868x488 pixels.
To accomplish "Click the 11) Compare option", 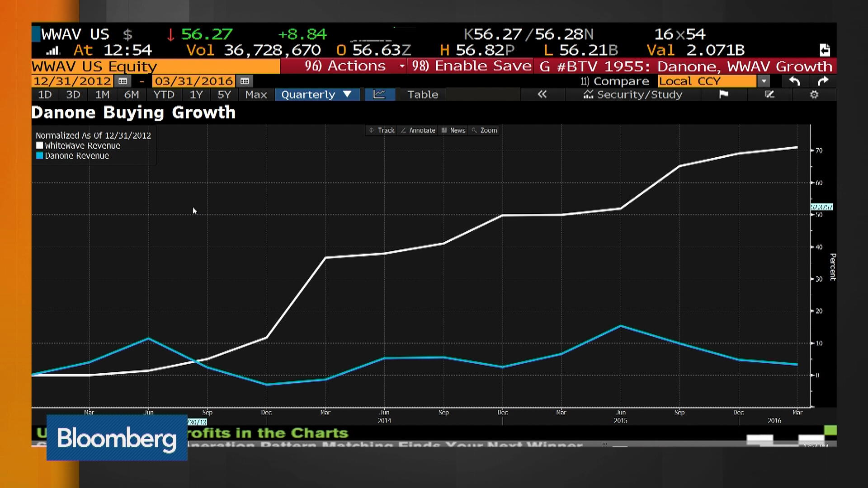I will [614, 81].
